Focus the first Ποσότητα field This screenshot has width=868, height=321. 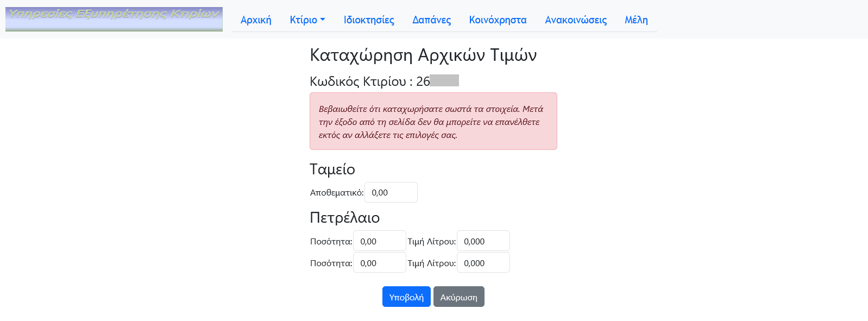pos(379,241)
